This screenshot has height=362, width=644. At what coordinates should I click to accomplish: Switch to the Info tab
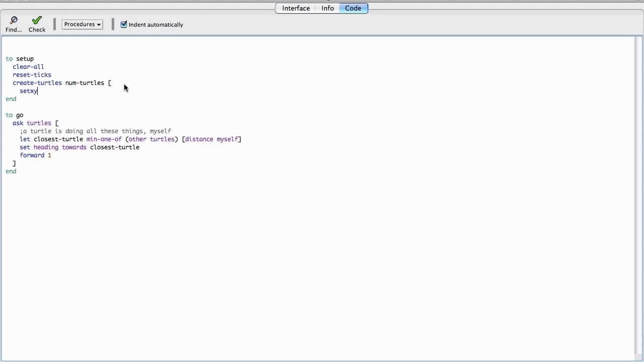tap(328, 8)
